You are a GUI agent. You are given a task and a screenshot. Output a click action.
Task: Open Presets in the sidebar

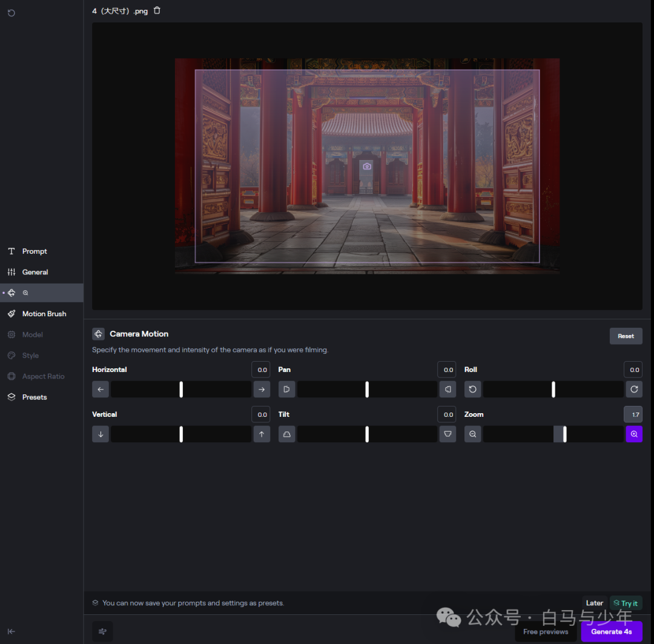coord(35,397)
